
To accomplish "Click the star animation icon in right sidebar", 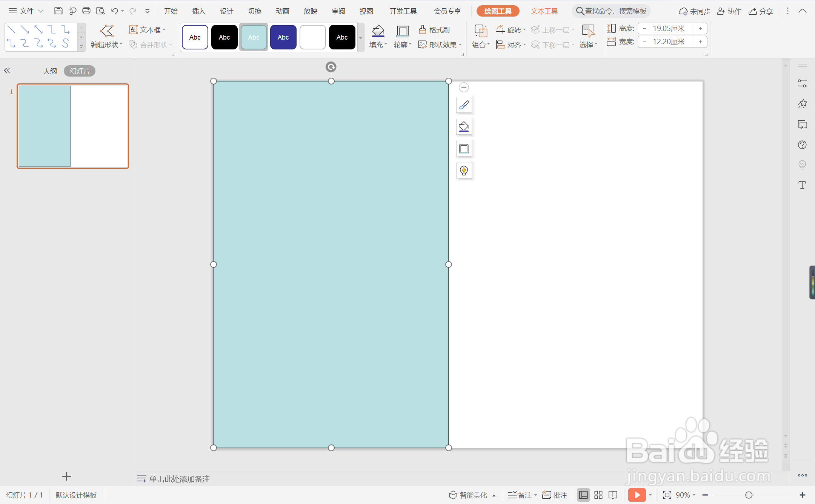I will tap(802, 104).
